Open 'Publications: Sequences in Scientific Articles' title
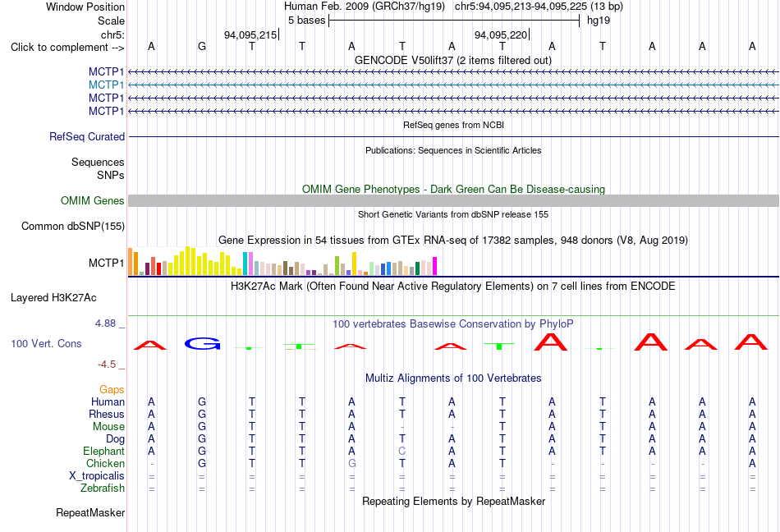Viewport: 780px width, 532px height. point(453,150)
